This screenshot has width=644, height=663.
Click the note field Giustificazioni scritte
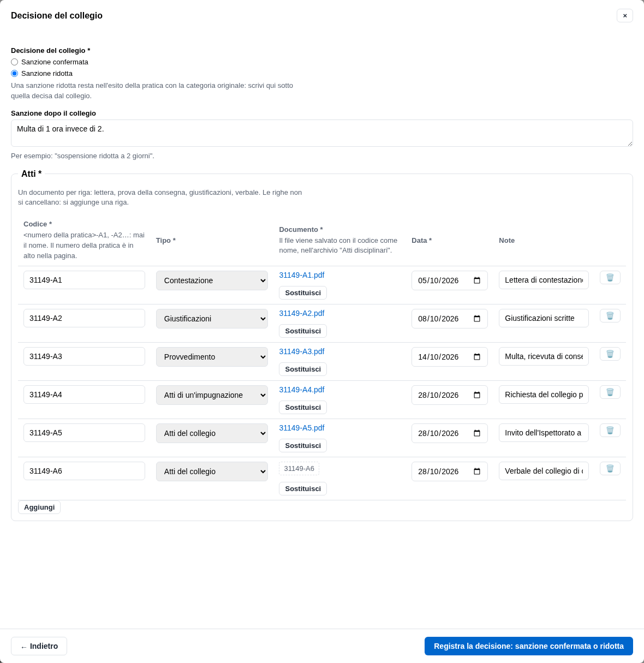(544, 318)
